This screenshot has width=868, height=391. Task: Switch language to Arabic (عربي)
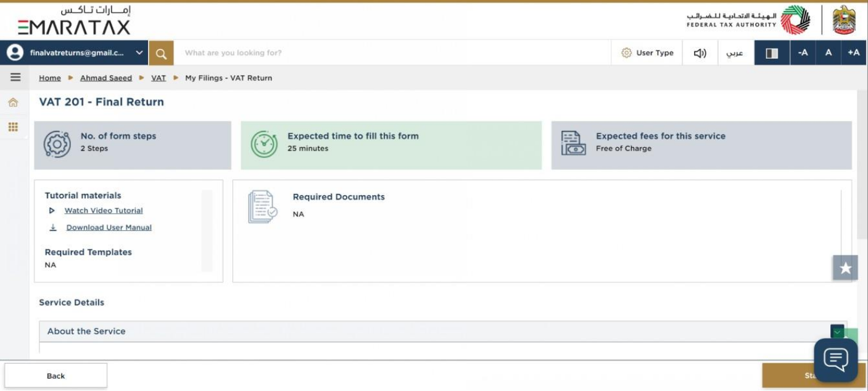click(735, 53)
